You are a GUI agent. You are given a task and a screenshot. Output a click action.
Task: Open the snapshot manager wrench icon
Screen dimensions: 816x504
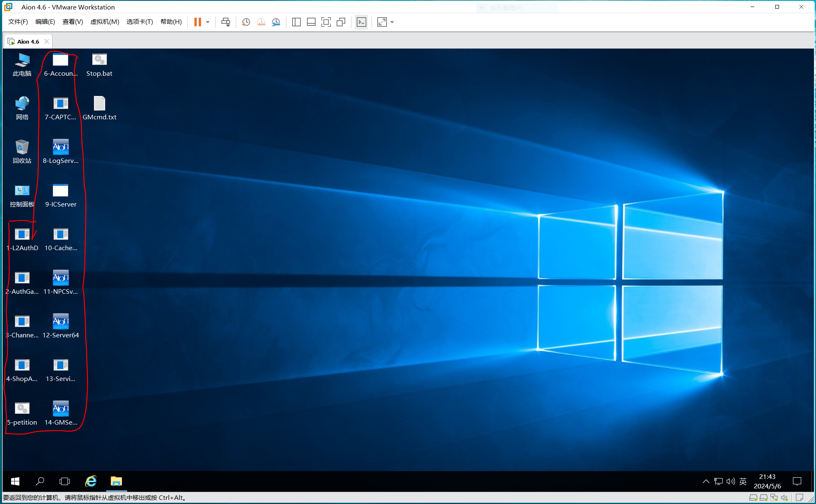point(276,22)
